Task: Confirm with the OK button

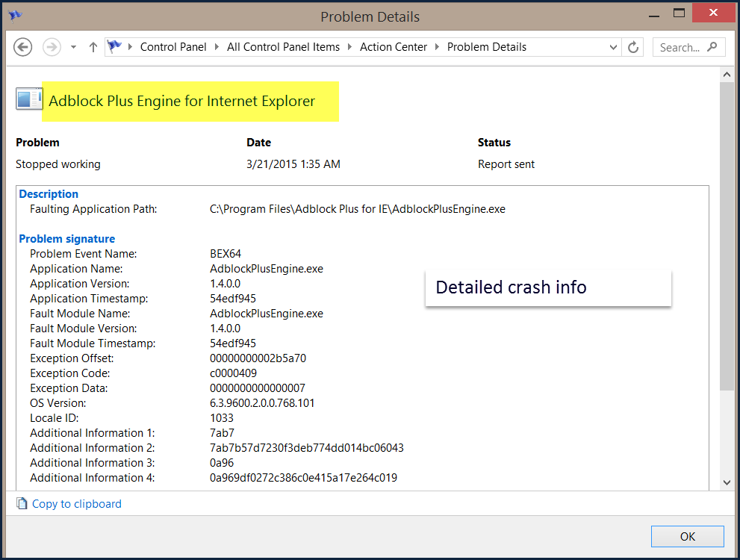Action: point(687,536)
